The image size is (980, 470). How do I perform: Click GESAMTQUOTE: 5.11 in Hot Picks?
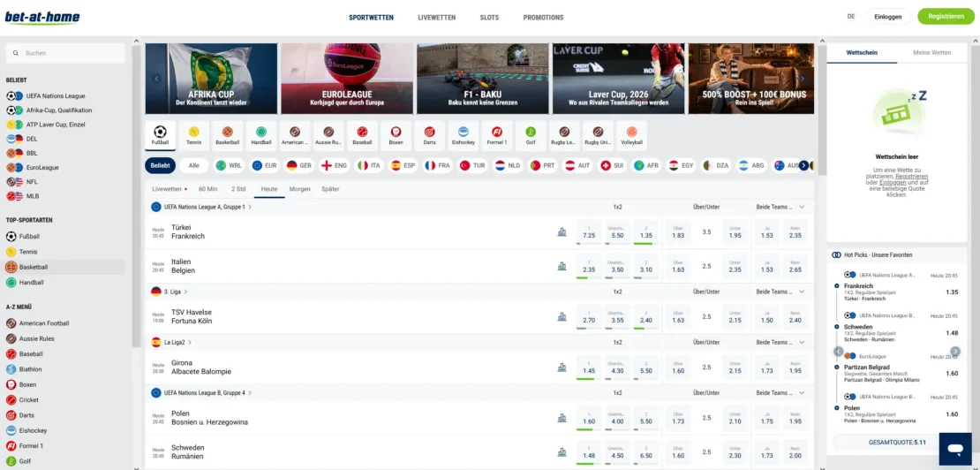click(897, 443)
